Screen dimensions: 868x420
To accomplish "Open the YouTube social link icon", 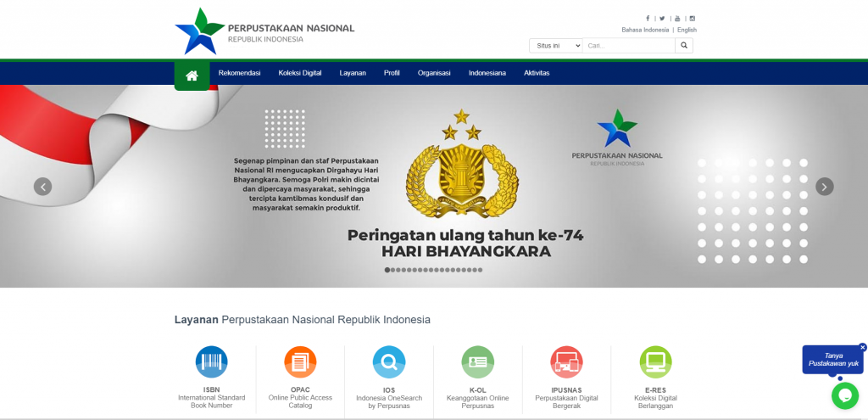I will tap(677, 19).
